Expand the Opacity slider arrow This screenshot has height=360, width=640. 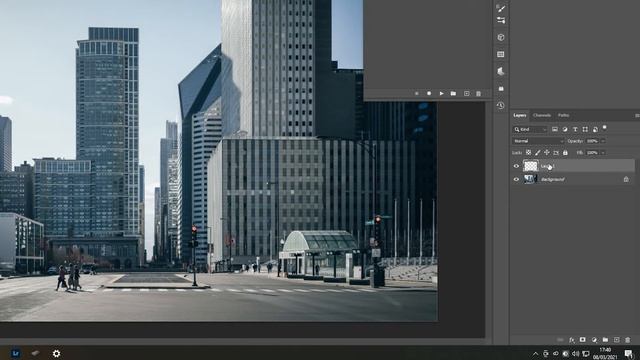pyautogui.click(x=603, y=141)
